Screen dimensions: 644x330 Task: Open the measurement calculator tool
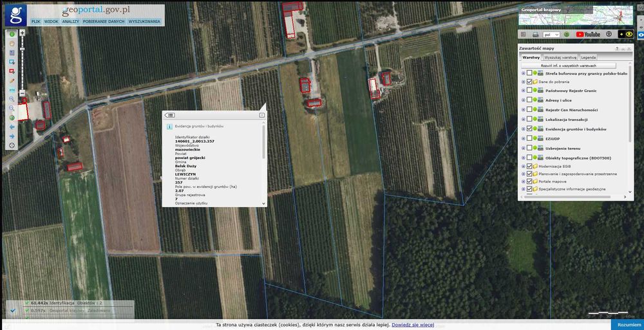tap(12, 53)
